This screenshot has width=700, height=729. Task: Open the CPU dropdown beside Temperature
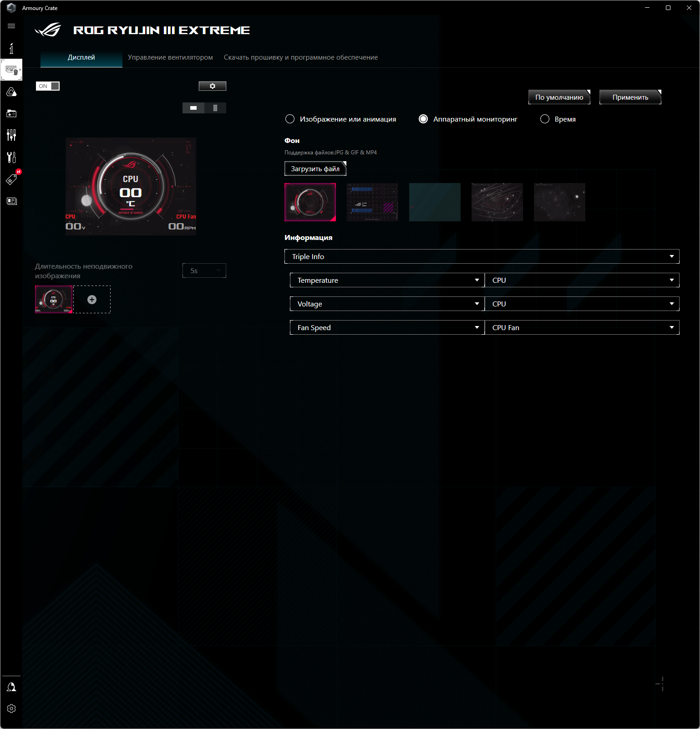tap(582, 280)
